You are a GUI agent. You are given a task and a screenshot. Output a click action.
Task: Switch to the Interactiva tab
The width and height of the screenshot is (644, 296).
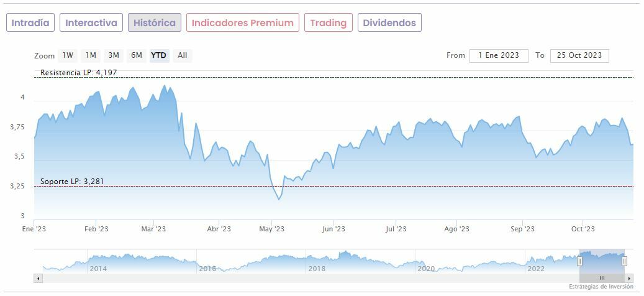[91, 23]
